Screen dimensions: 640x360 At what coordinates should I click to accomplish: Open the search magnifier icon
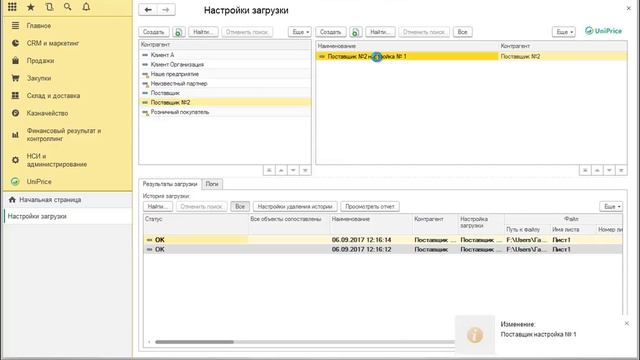tap(68, 7)
